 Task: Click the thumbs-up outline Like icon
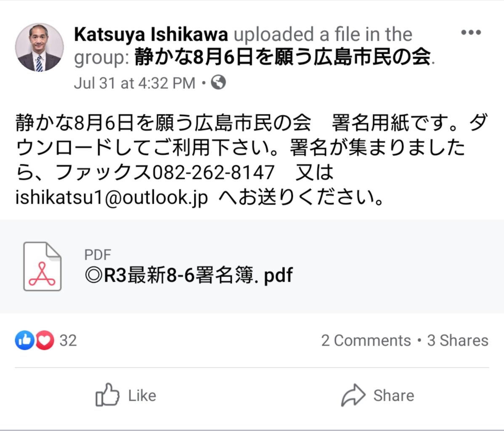coord(107,395)
